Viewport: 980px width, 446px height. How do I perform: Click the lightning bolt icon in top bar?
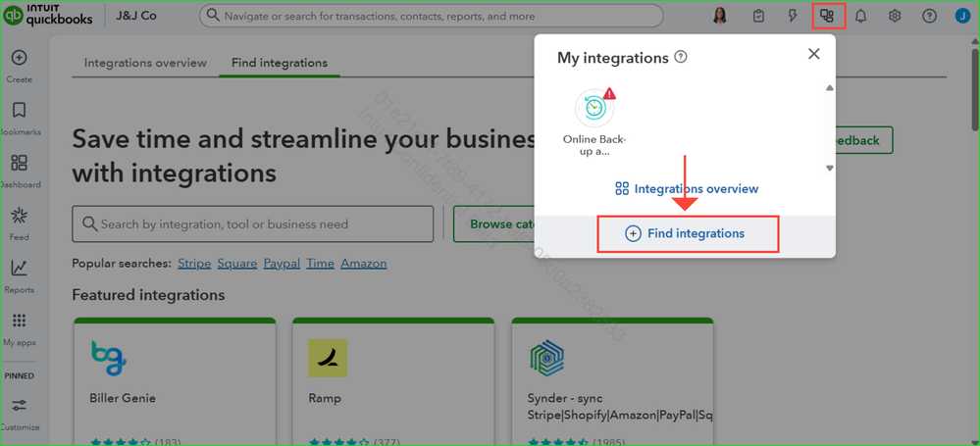click(x=794, y=17)
